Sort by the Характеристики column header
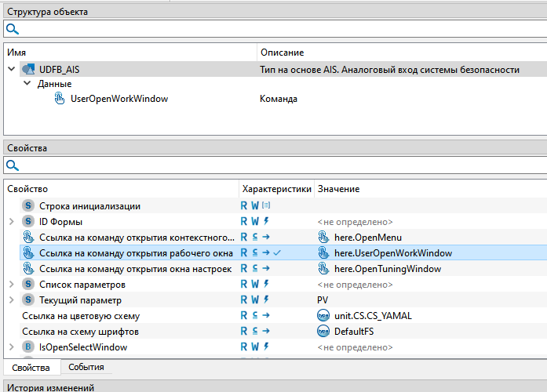Viewport: 547px width, 392px height. click(x=276, y=189)
